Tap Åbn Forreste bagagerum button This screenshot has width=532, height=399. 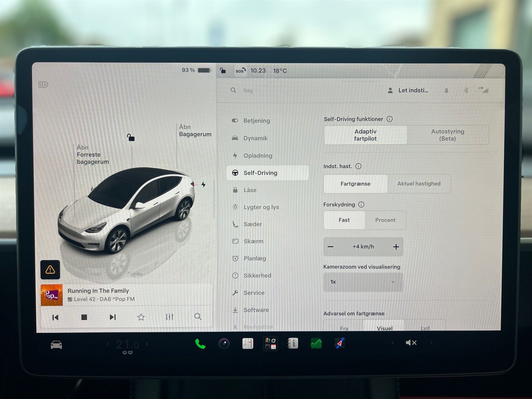[x=93, y=155]
